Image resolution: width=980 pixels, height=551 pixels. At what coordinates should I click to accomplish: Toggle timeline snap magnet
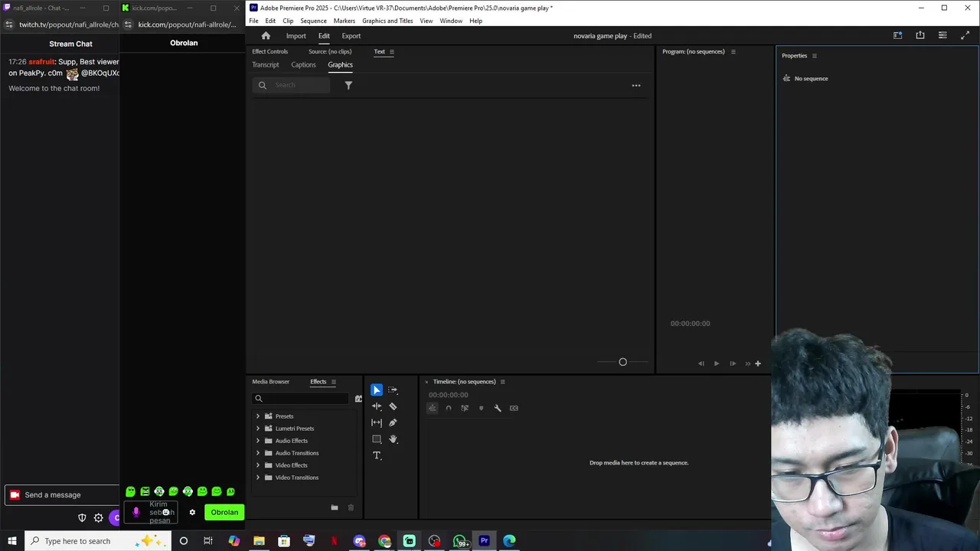449,408
